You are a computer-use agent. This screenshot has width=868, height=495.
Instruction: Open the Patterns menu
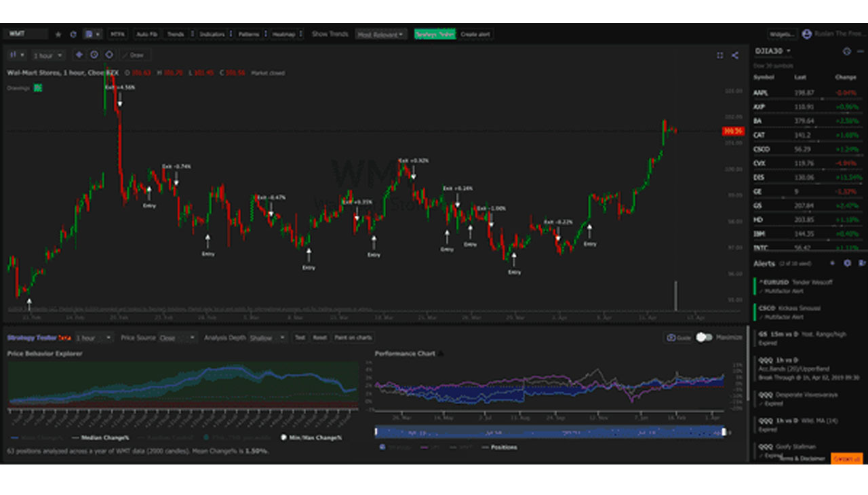click(249, 34)
